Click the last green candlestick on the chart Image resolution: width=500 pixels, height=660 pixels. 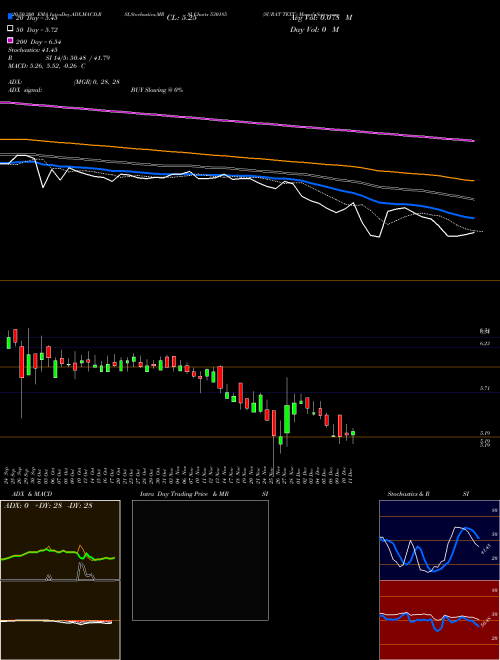coord(353,433)
